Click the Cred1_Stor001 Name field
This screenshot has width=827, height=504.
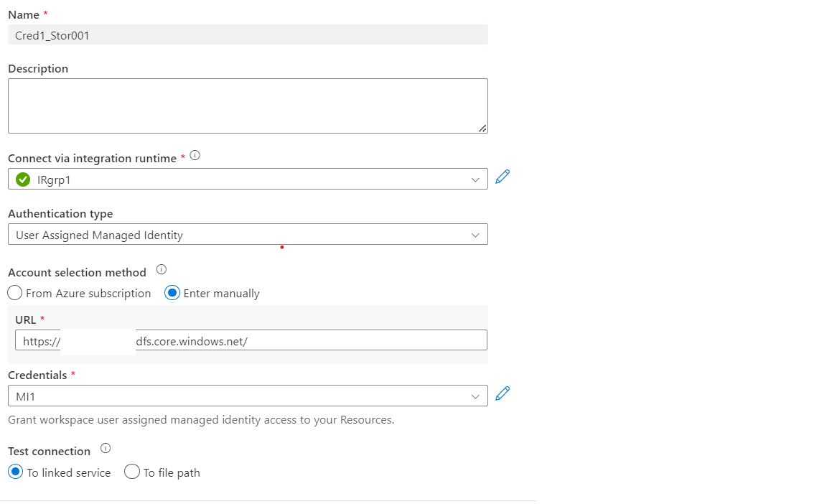(x=248, y=34)
